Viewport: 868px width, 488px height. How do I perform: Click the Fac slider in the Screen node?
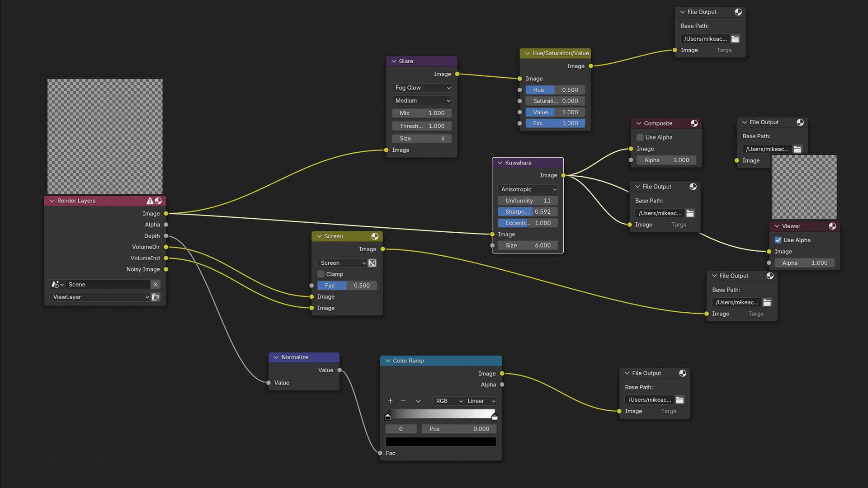tap(347, 286)
